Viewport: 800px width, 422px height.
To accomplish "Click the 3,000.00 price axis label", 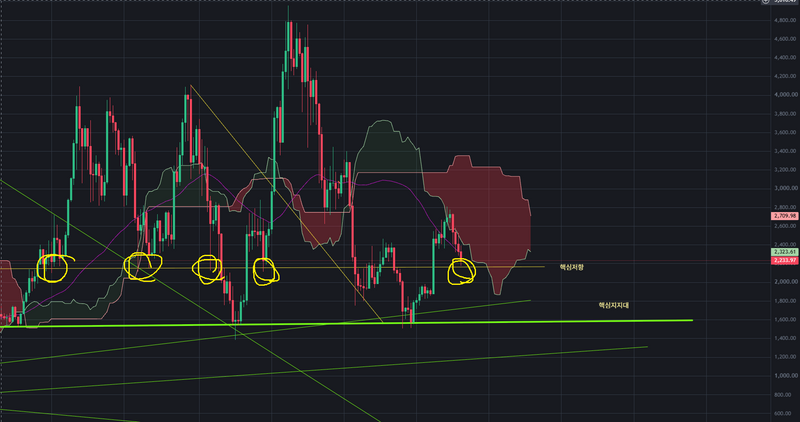I will [x=786, y=188].
